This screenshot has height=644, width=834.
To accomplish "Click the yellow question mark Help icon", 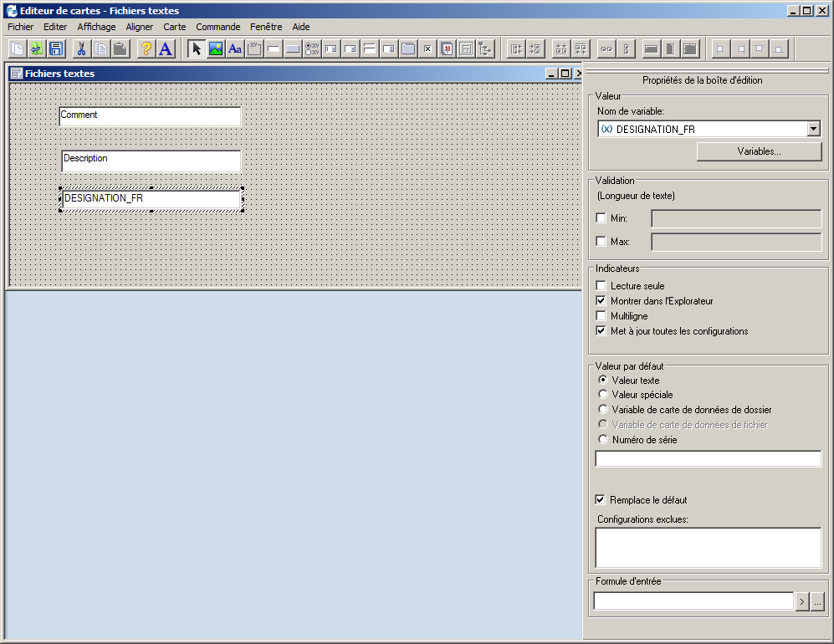I will pyautogui.click(x=146, y=49).
